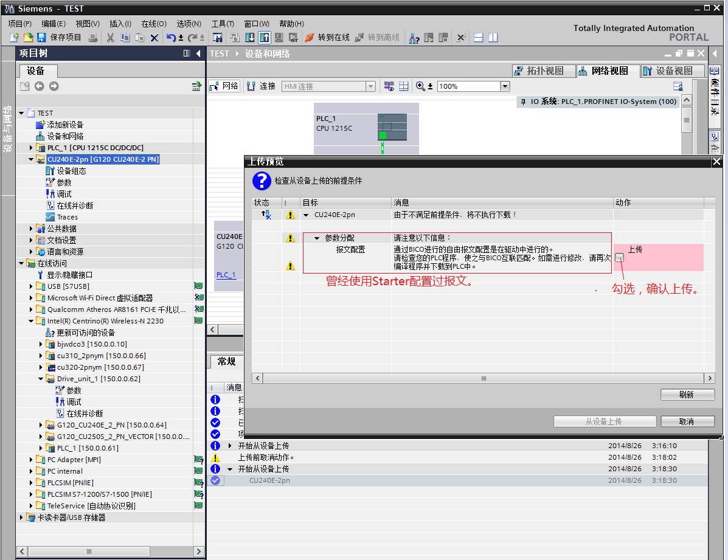Expand PLC_1 [CPU 1215C DC/DC/DC] node
The height and width of the screenshot is (560, 728).
(31, 148)
